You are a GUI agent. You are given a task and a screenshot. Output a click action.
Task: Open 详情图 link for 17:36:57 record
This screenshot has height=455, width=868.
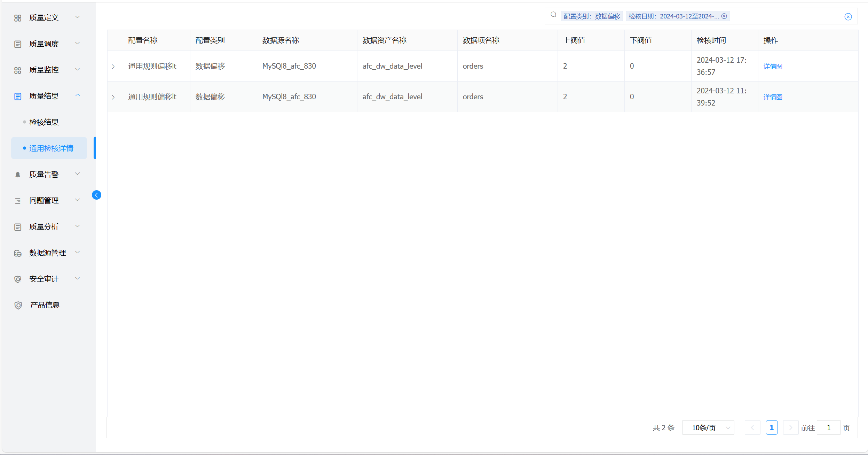[773, 67]
